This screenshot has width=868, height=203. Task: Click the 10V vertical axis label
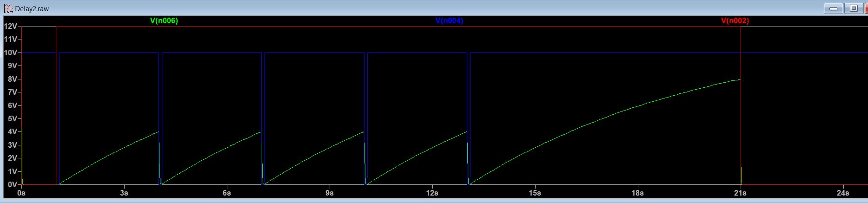[x=10, y=52]
